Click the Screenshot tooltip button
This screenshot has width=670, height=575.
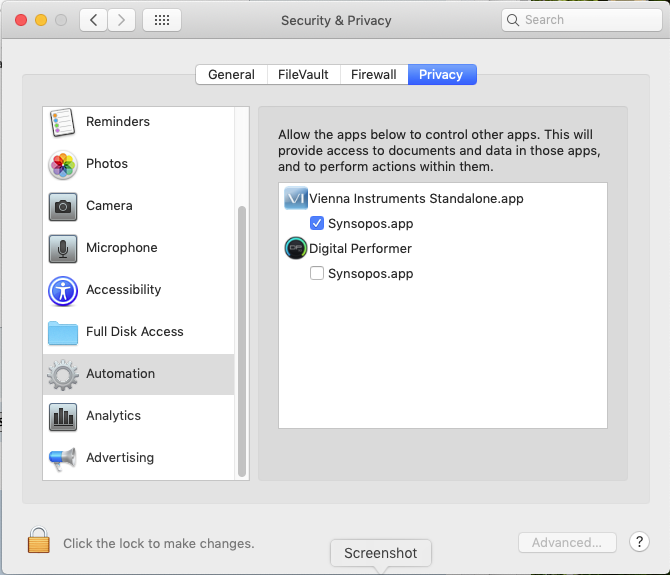click(x=381, y=553)
